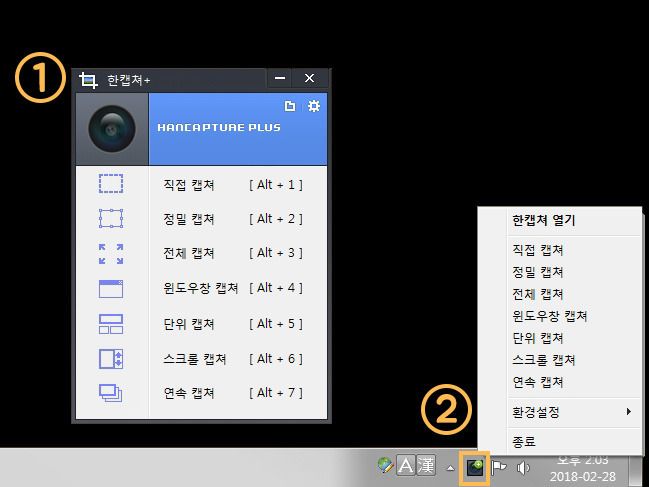Select 직접 캡쳐 in the HanCapture window
This screenshot has width=649, height=487.
tap(189, 185)
